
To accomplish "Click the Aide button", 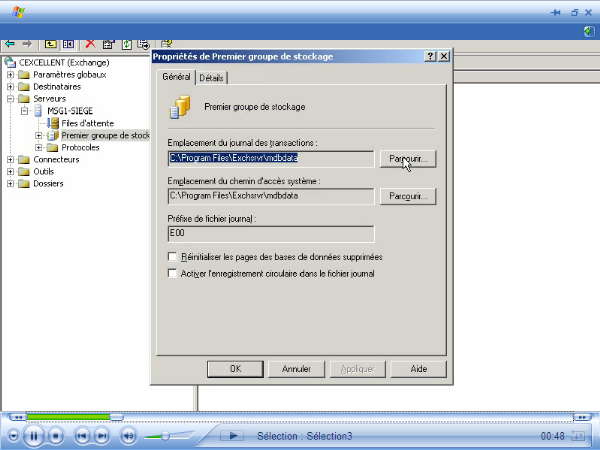I will click(x=419, y=369).
